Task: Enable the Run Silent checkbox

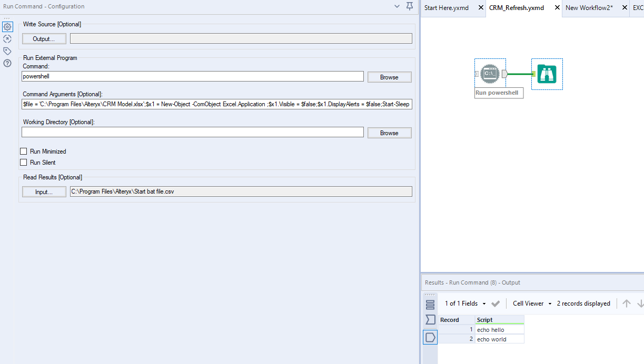Action: [24, 163]
